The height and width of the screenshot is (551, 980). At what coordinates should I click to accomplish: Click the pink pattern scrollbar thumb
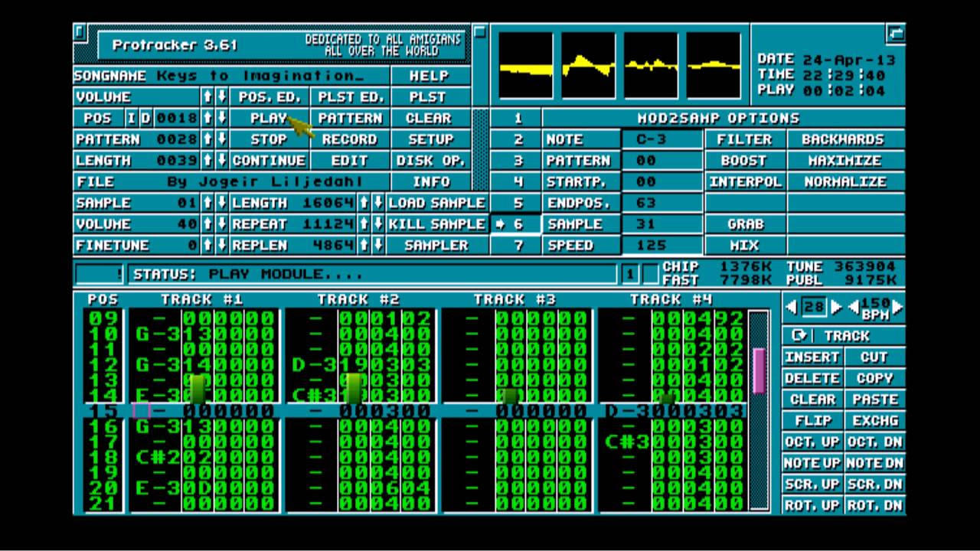[759, 371]
